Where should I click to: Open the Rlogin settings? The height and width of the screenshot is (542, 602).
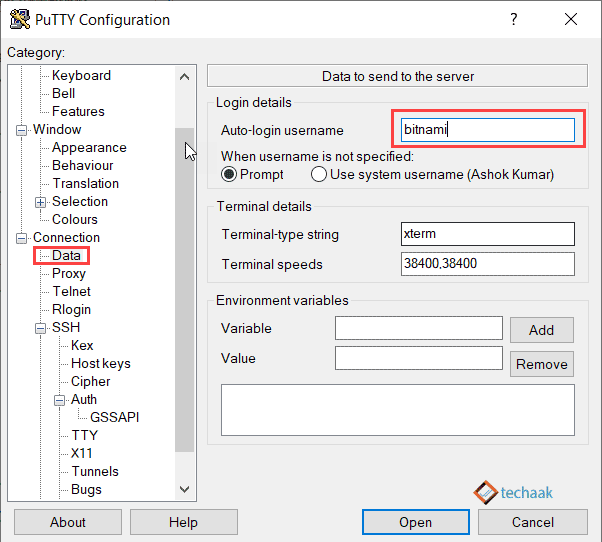coord(71,309)
